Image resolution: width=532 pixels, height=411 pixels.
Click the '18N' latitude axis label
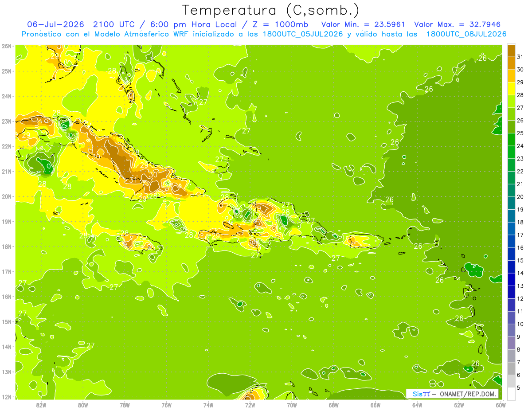(x=7, y=247)
